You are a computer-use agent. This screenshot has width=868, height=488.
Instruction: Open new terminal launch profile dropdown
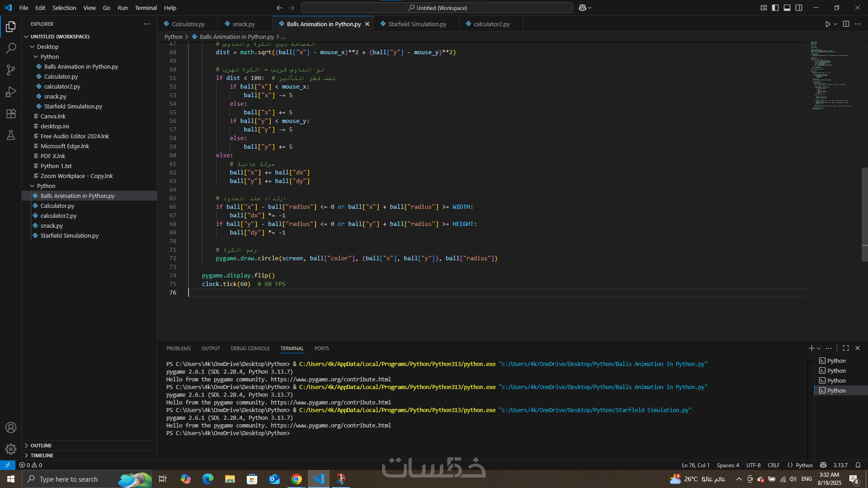[819, 348]
